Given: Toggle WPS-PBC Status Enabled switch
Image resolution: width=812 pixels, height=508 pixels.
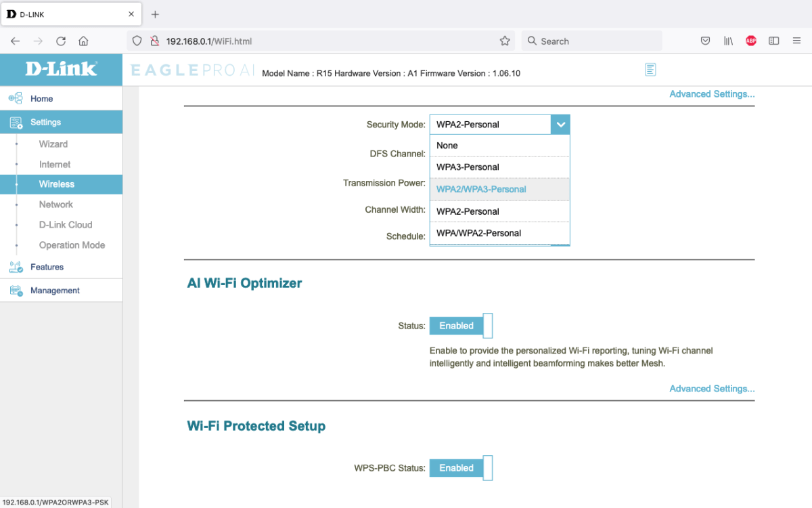Looking at the screenshot, I should (461, 468).
